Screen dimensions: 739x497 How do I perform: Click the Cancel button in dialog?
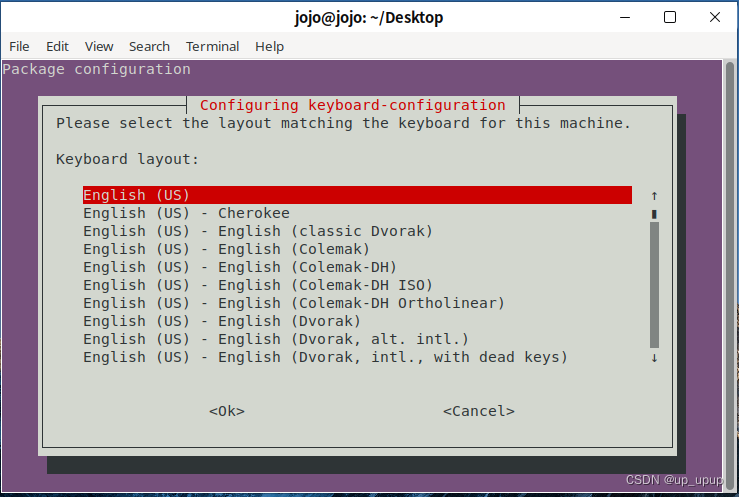(479, 411)
